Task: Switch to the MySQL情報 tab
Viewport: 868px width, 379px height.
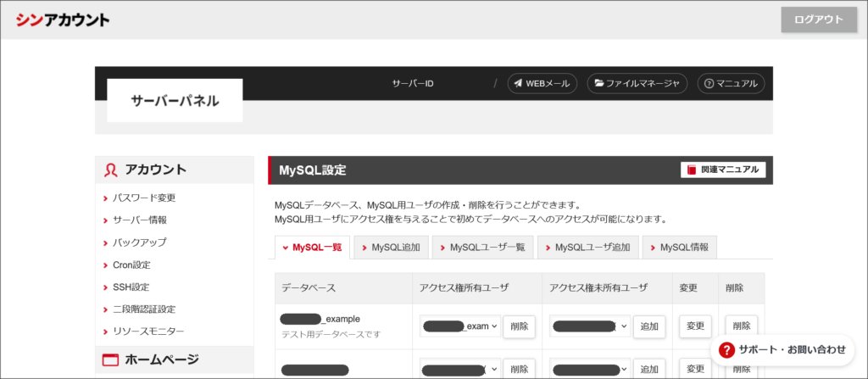Action: coord(680,248)
